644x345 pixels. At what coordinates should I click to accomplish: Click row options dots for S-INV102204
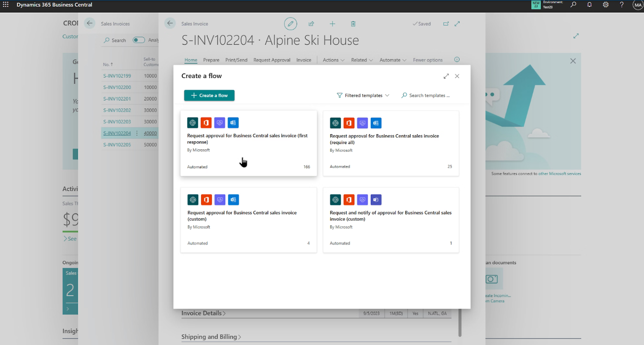137,133
